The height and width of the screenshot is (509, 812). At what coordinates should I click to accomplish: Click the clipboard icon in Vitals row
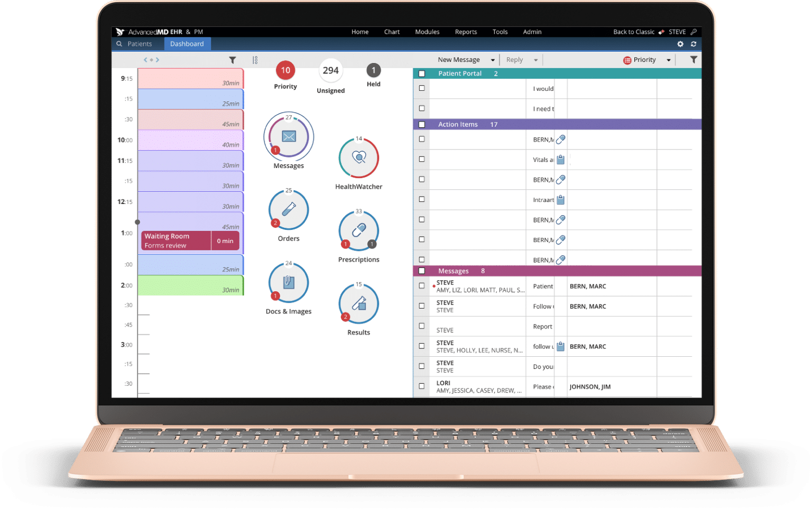pos(561,160)
